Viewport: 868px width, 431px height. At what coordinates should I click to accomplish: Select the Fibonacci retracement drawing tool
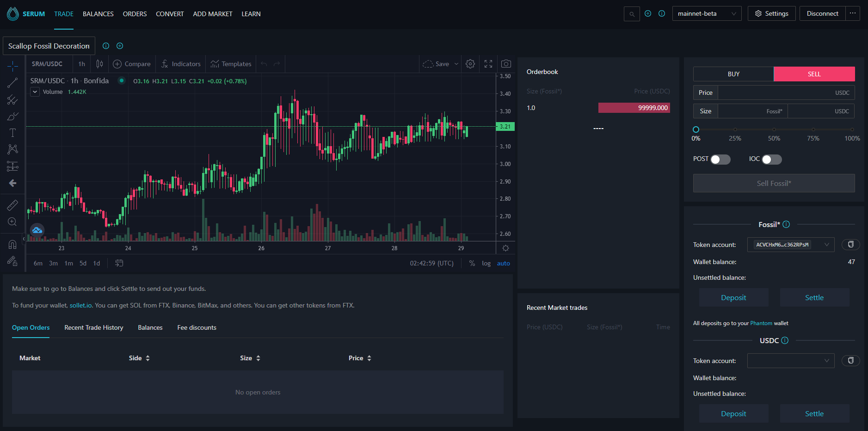(x=12, y=99)
